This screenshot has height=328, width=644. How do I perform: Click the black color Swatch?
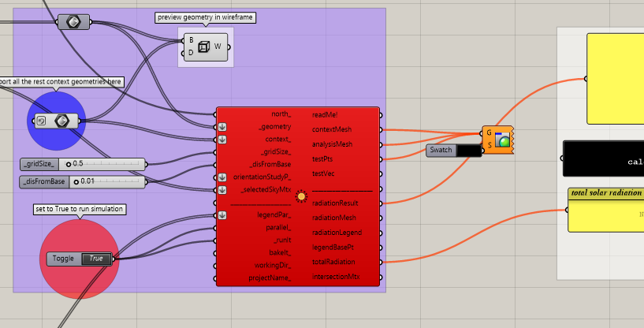[467, 150]
